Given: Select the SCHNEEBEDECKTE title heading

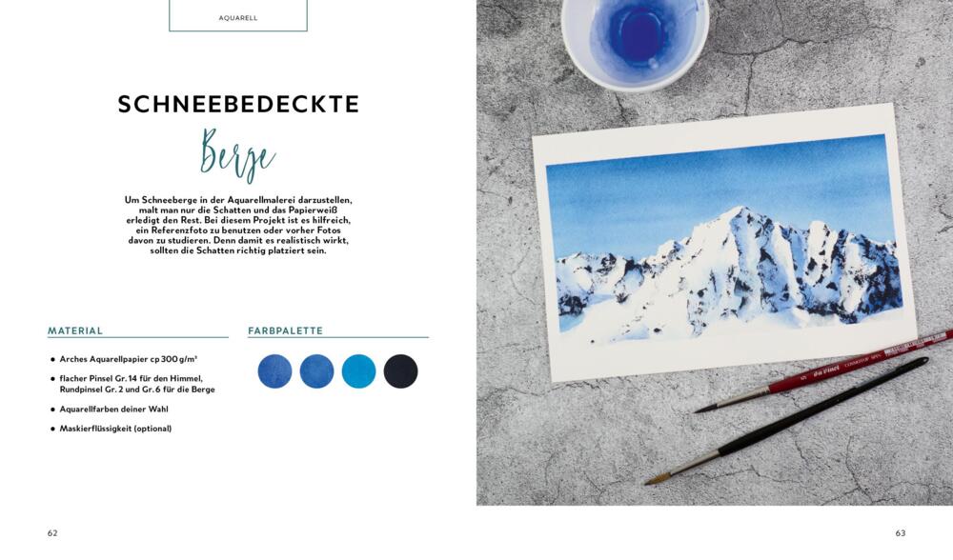Looking at the screenshot, I should [x=238, y=104].
